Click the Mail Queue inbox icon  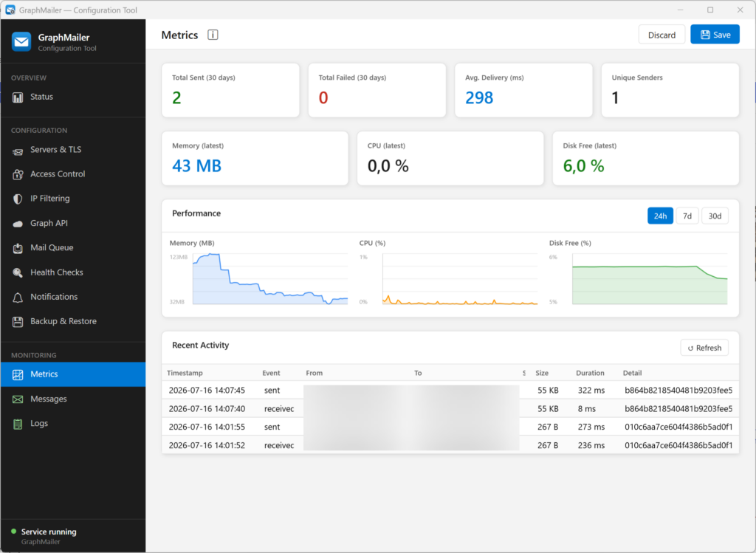[x=18, y=248]
